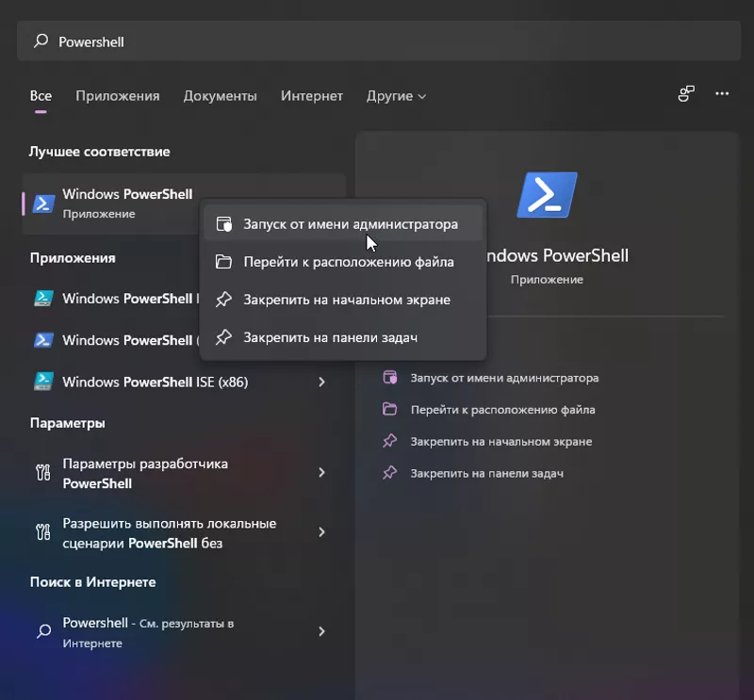The height and width of the screenshot is (700, 754).
Task: Open the Другие dropdown
Action: [x=396, y=96]
